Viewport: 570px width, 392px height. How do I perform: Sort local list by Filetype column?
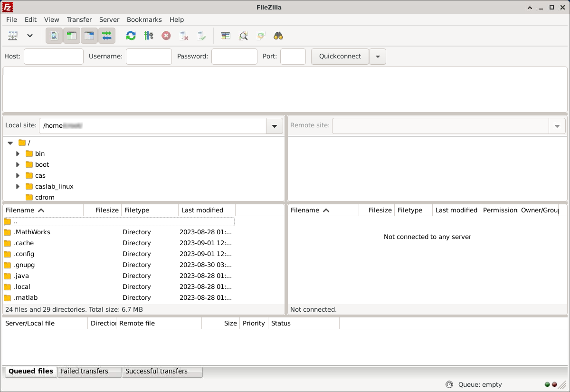pos(150,210)
